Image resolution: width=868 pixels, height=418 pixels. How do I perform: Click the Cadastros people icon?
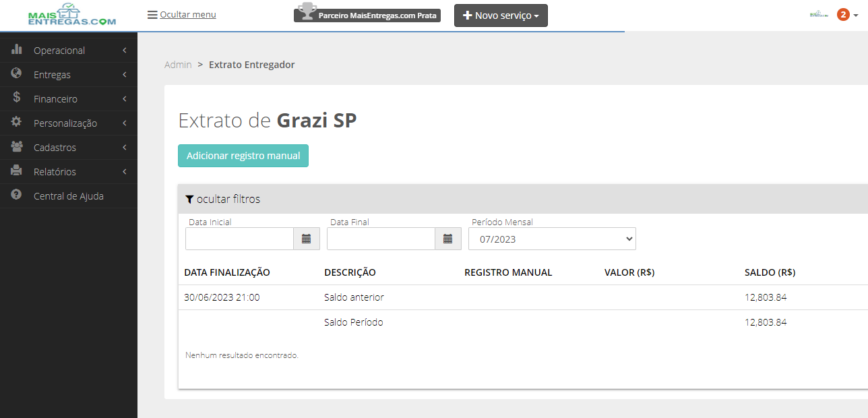[x=17, y=146]
